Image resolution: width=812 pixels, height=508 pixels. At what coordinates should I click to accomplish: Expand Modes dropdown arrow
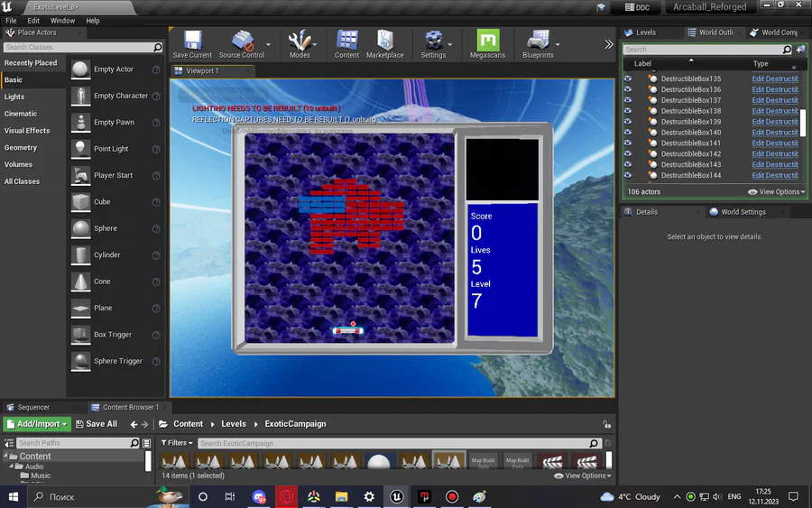pyautogui.click(x=315, y=44)
